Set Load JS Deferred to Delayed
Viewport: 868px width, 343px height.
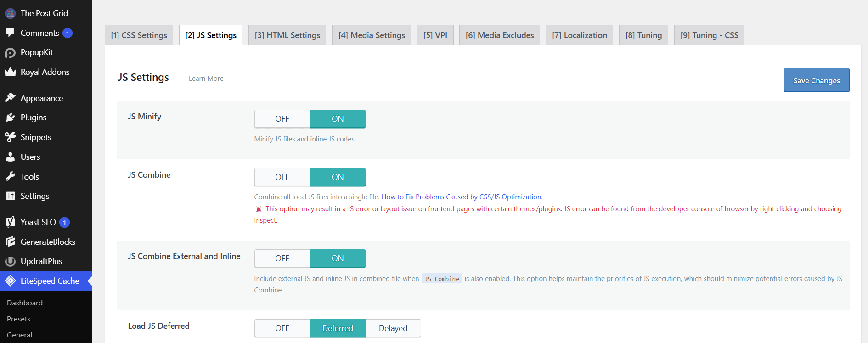(393, 328)
